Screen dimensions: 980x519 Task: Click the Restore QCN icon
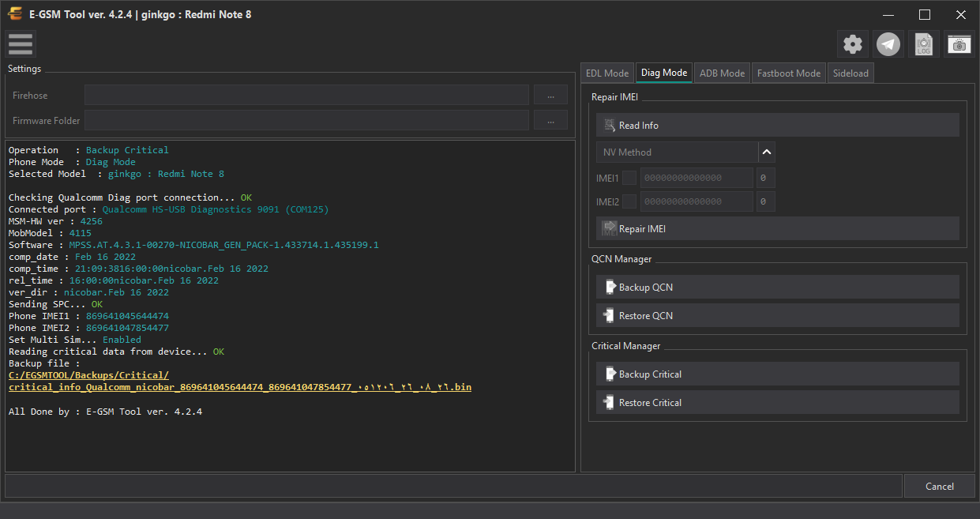click(610, 315)
